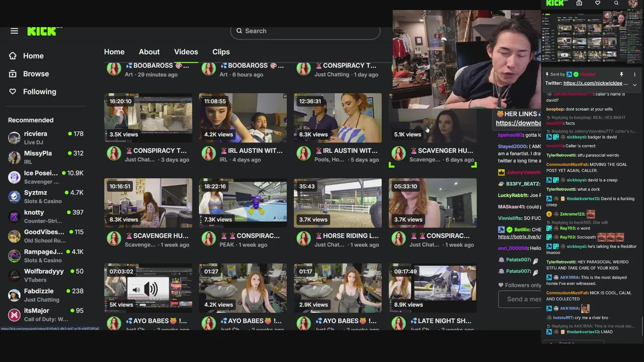Go to Home in left sidebar
Viewport: 644px width, 362px height.
click(33, 56)
